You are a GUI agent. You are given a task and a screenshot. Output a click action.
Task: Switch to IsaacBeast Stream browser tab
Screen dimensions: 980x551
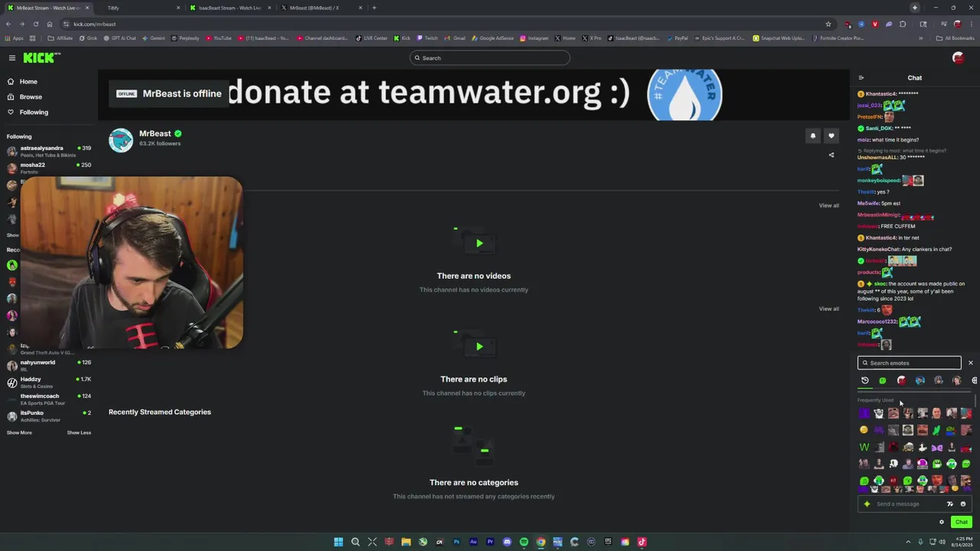[x=230, y=8]
